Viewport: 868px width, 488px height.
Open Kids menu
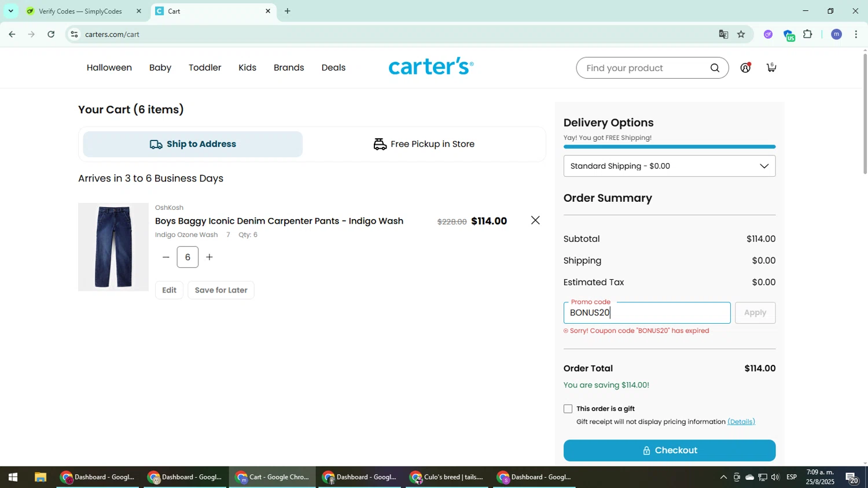click(247, 68)
